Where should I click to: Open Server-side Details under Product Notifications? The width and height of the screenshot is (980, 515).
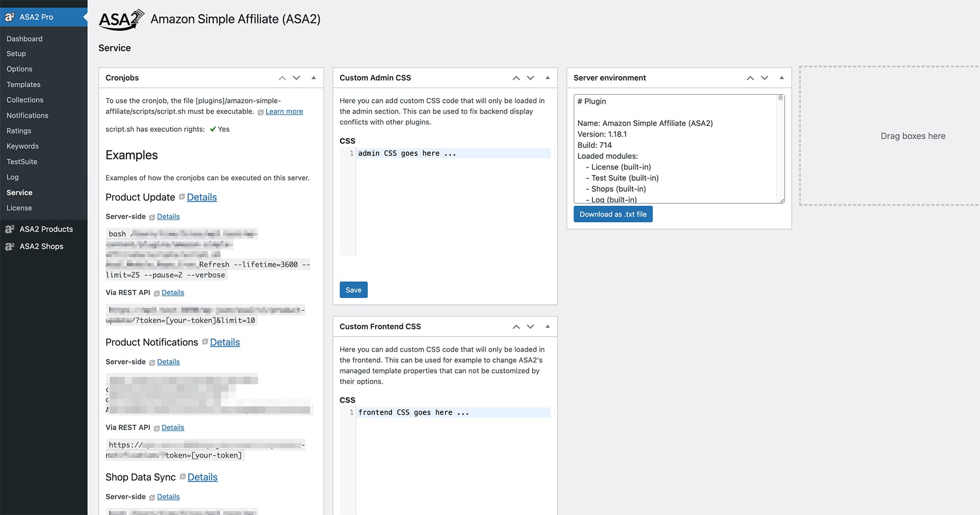tap(168, 362)
